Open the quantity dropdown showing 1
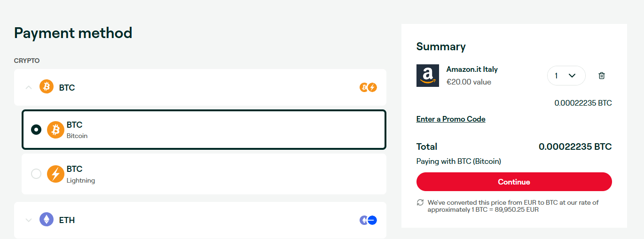Image resolution: width=644 pixels, height=239 pixels. pos(566,76)
